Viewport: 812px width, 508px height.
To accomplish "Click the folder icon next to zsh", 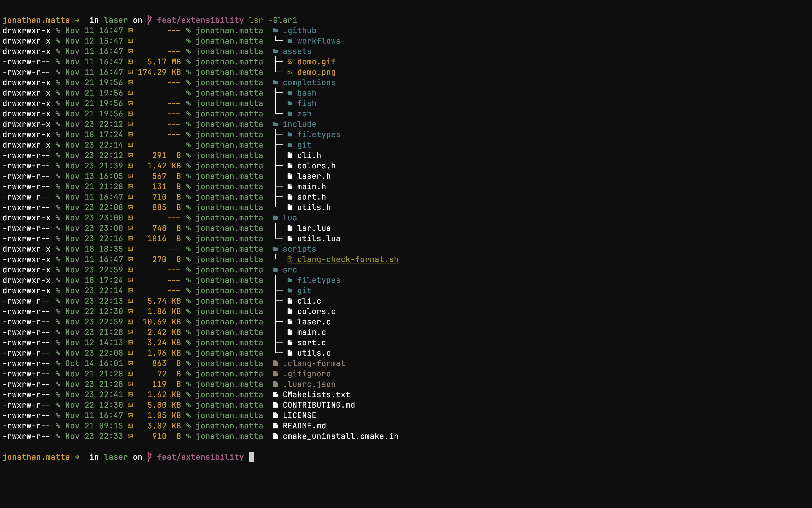I will [290, 114].
